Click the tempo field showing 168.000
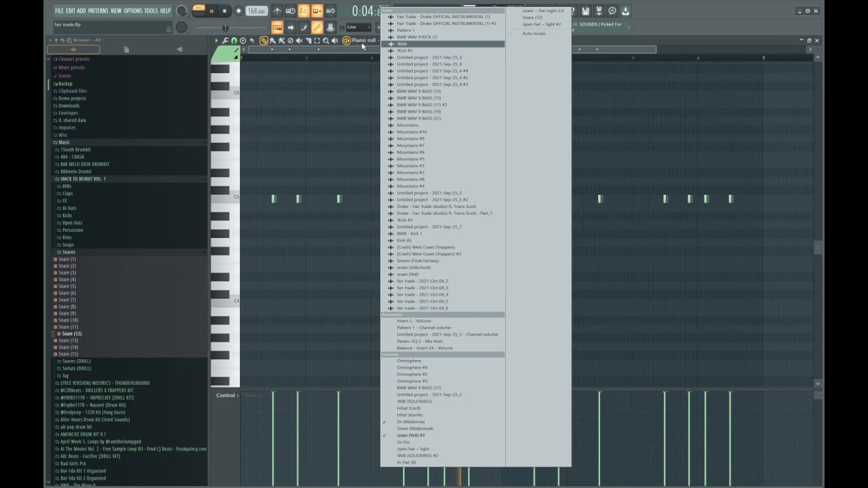Image resolution: width=868 pixels, height=488 pixels. pyautogui.click(x=256, y=12)
